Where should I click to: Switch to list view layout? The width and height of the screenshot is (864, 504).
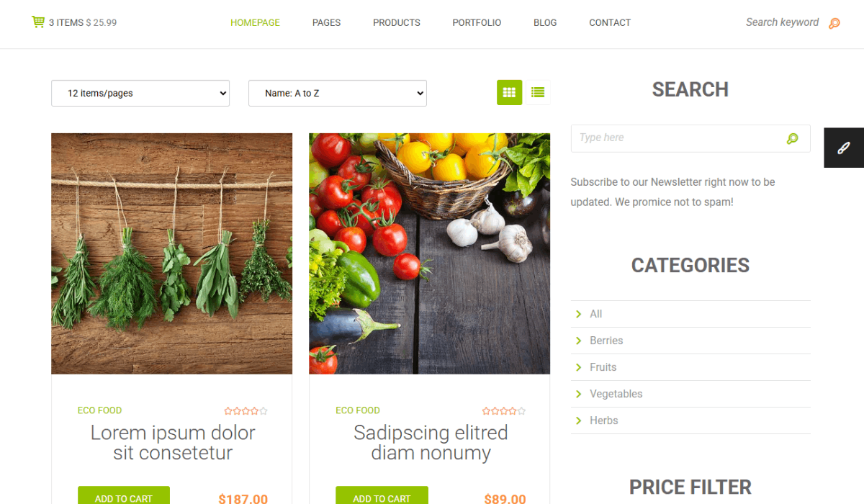(x=538, y=92)
